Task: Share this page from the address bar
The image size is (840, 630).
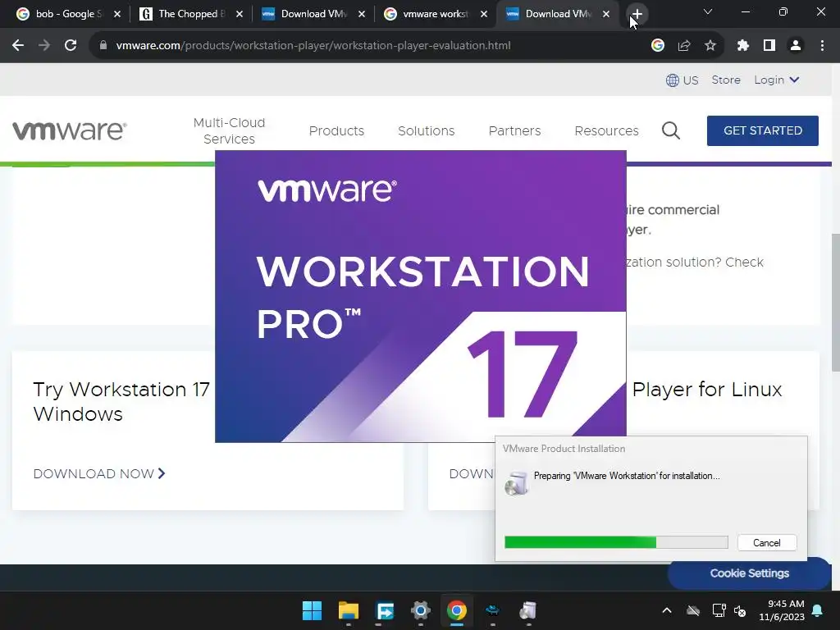Action: tap(684, 46)
